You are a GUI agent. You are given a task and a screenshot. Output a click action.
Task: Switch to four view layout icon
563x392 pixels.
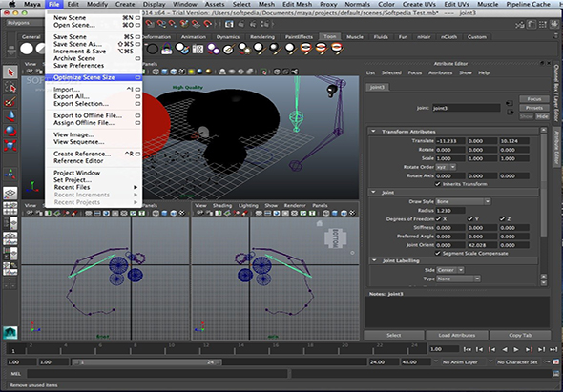10,208
